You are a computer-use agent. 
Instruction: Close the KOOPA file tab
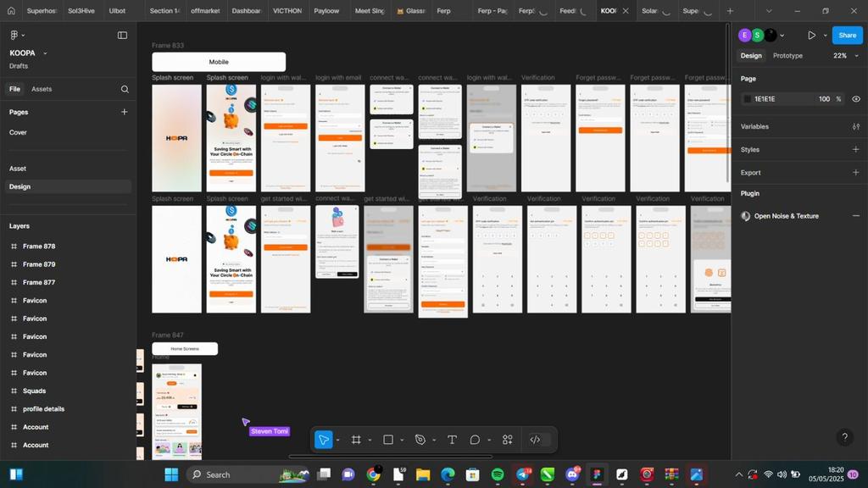[x=626, y=10]
